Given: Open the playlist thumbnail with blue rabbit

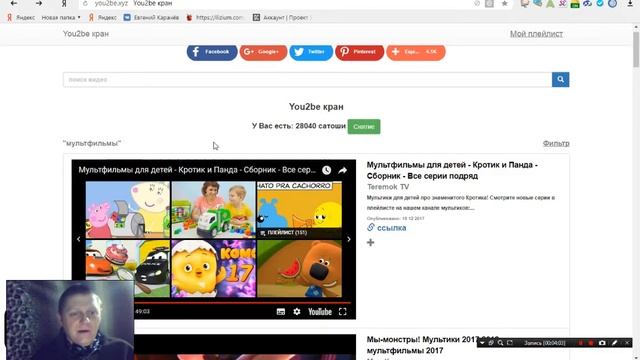Looking at the screenshot, I should point(299,209).
